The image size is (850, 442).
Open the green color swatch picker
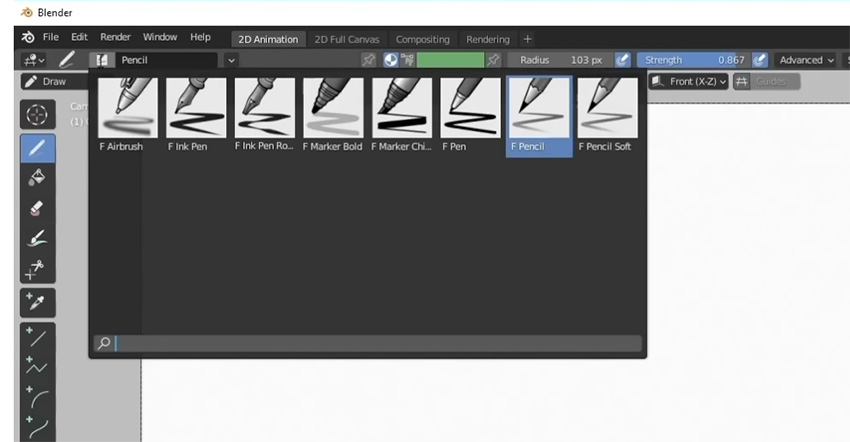pyautogui.click(x=450, y=60)
